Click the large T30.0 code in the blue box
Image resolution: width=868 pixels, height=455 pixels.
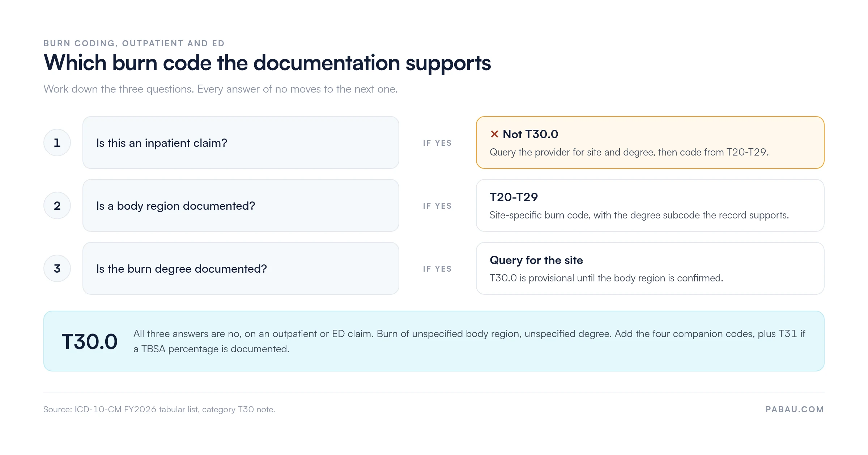click(x=90, y=341)
